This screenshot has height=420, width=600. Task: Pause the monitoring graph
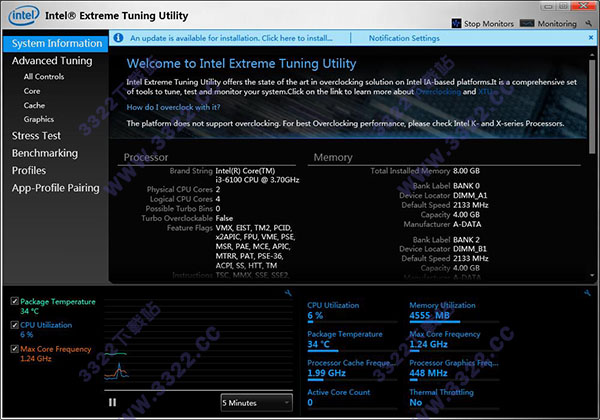pos(112,402)
